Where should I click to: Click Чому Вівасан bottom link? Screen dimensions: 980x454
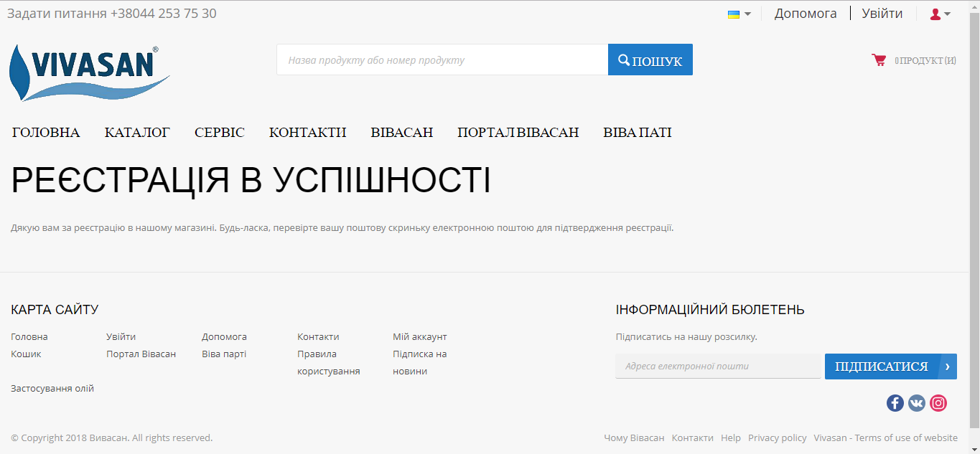634,438
